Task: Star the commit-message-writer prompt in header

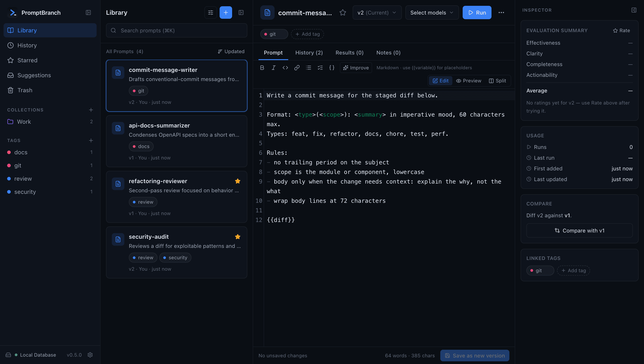Action: pos(343,13)
